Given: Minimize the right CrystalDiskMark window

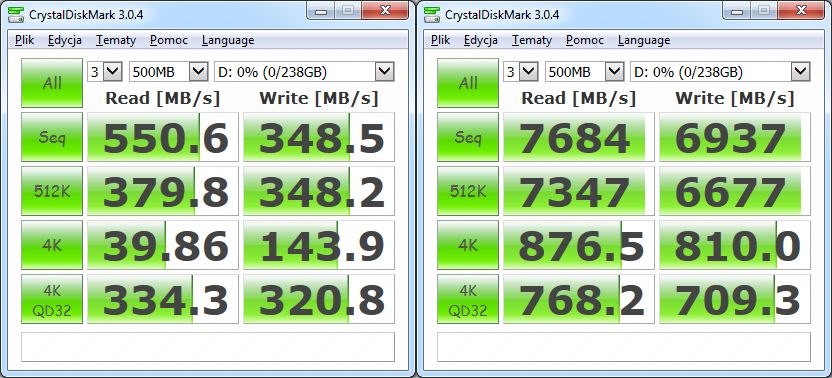Looking at the screenshot, I should pyautogui.click(x=736, y=10).
